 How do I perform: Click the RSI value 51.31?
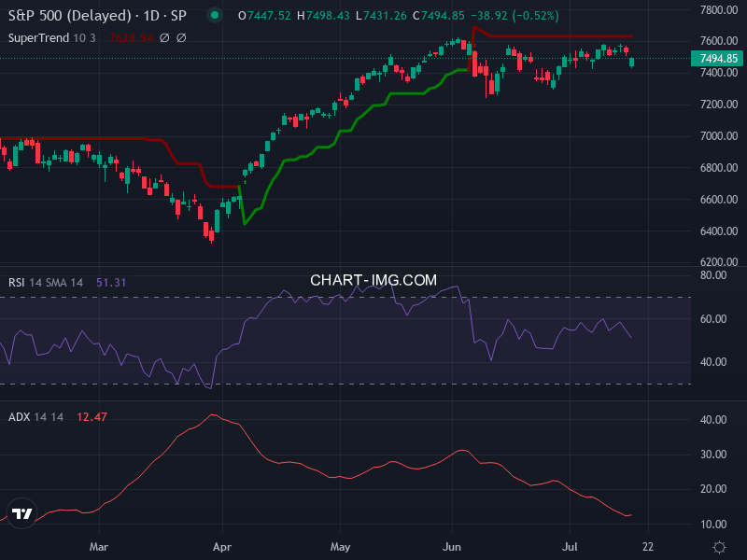(111, 283)
